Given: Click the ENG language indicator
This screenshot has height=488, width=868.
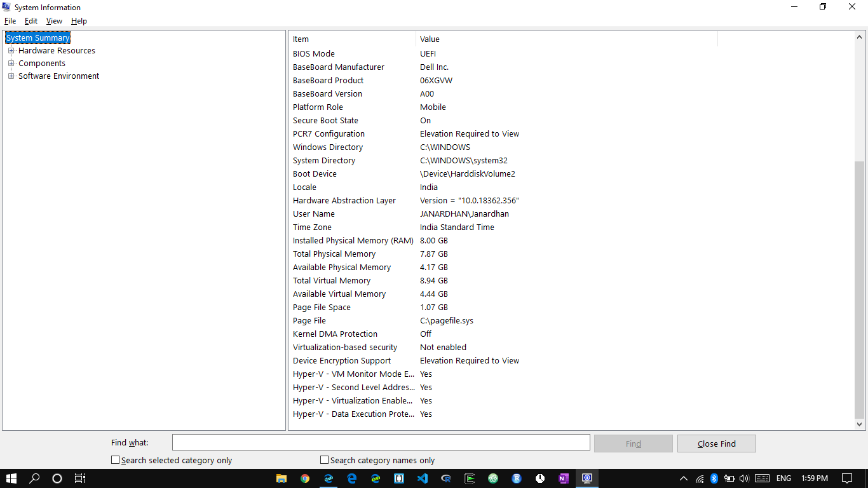Looking at the screenshot, I should coord(783,478).
